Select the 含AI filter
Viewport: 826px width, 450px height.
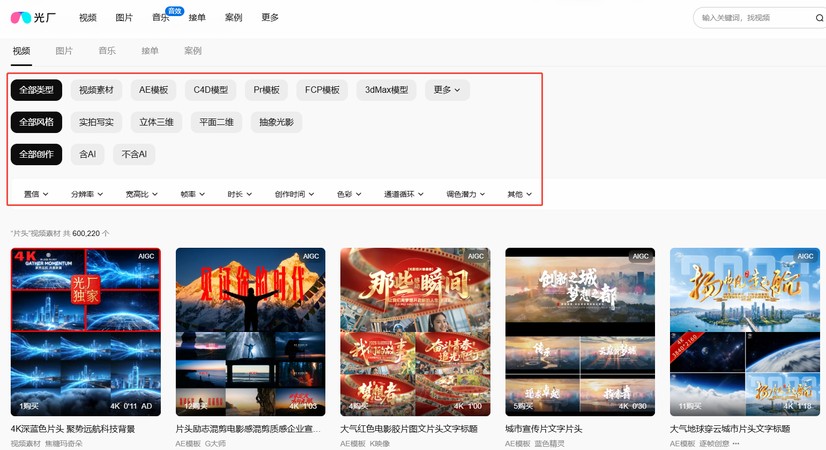(87, 154)
